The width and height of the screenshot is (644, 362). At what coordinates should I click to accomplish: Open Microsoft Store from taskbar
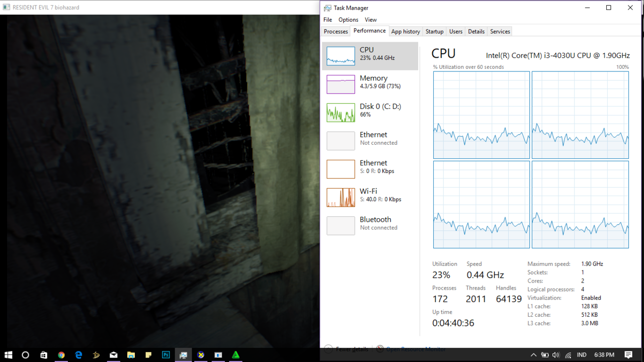(x=44, y=355)
